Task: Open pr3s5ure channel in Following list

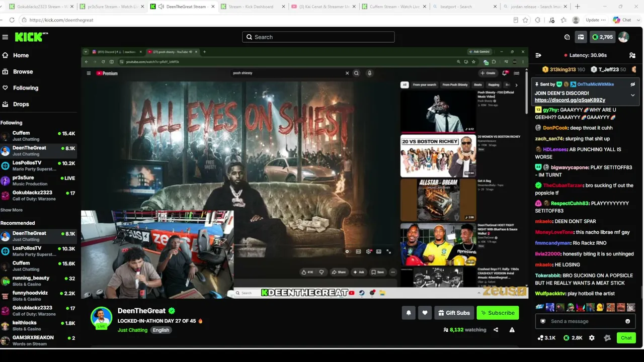Action: (x=39, y=180)
